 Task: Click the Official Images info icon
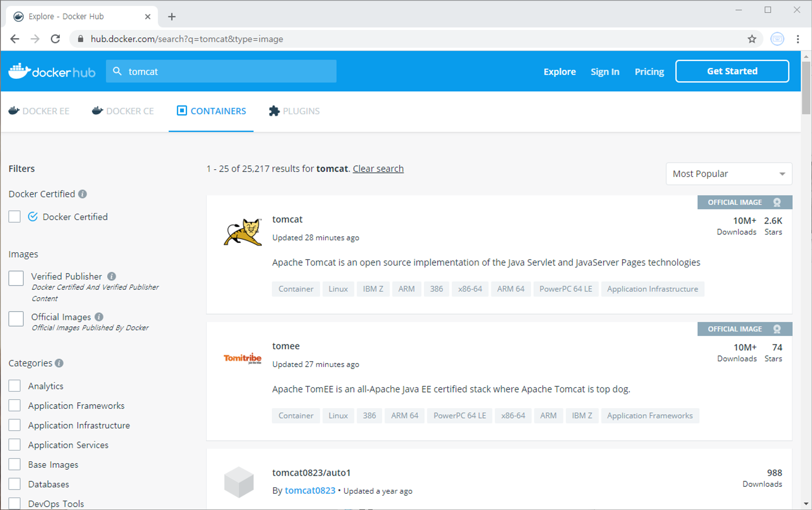pyautogui.click(x=99, y=317)
